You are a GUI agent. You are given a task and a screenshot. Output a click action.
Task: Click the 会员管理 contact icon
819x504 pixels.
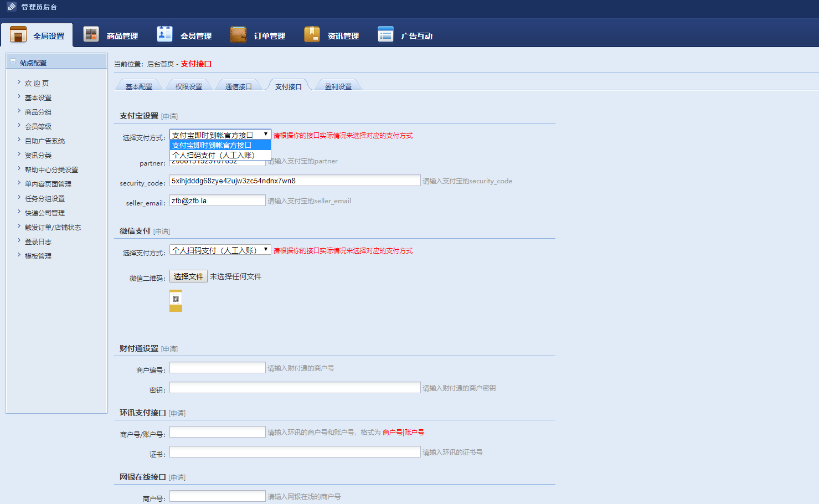click(164, 34)
